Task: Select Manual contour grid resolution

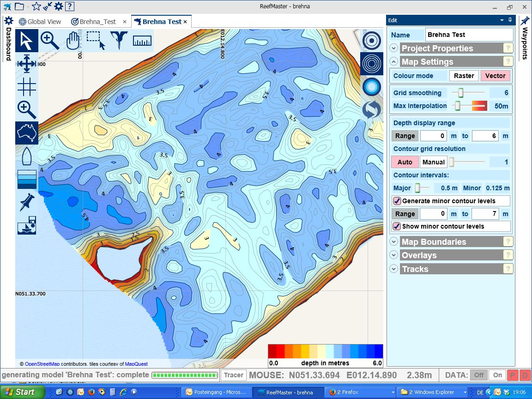Action: 433,162
